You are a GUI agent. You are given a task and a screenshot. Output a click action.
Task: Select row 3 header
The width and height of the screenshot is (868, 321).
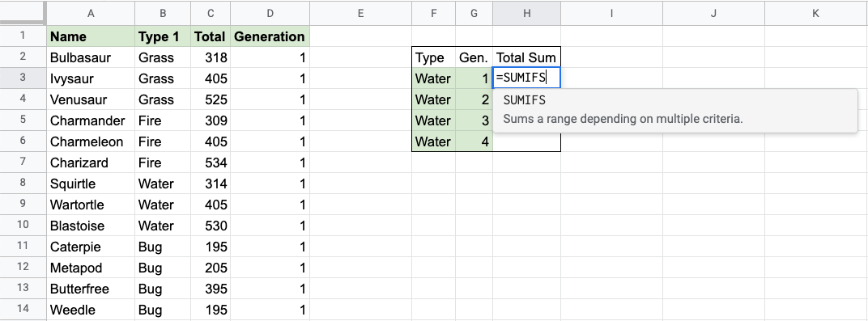[23, 78]
